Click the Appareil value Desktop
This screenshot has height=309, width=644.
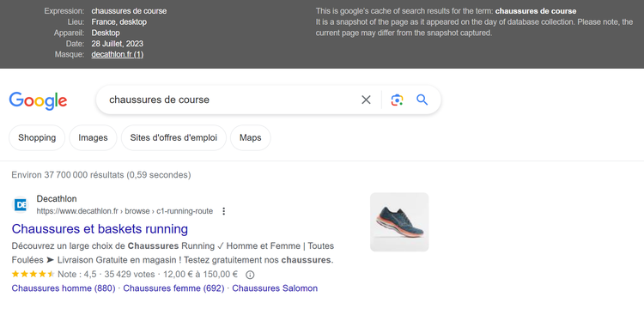[x=106, y=33]
